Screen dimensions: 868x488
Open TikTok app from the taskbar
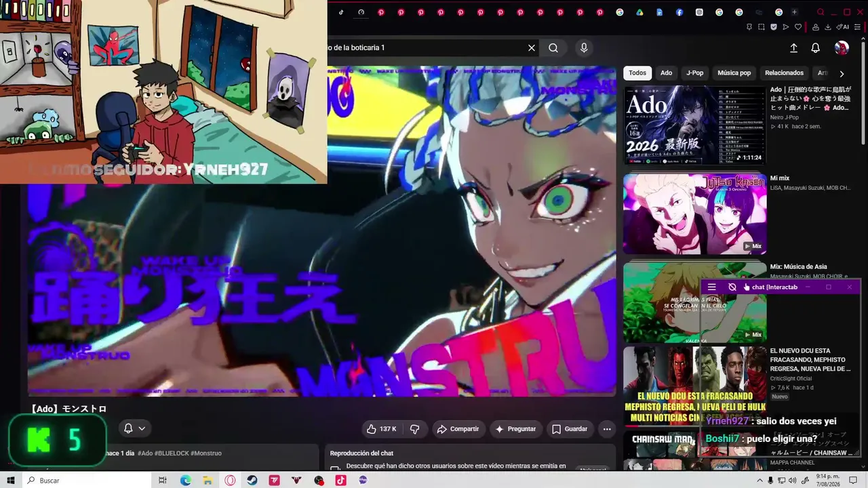coord(340,481)
